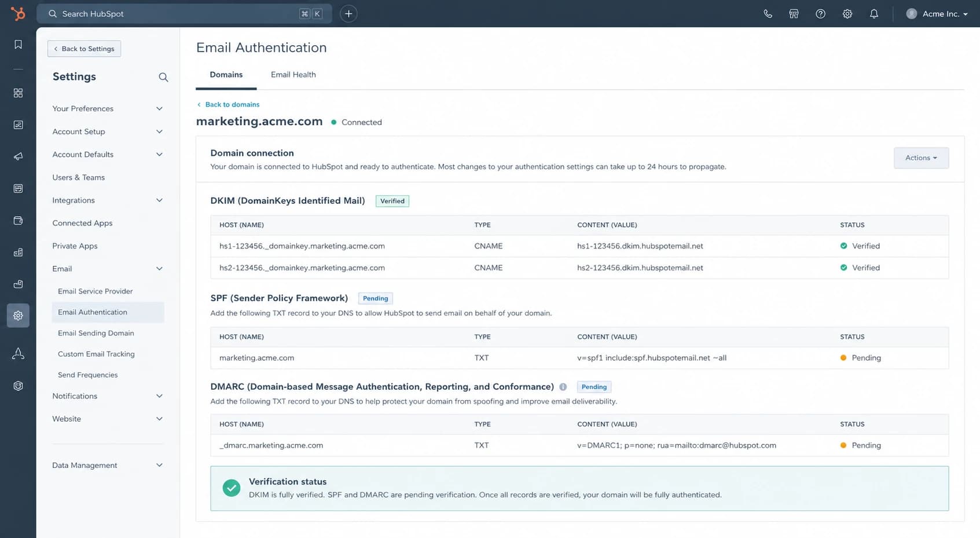Open CRM contacts icon in left rail
Viewport: 980px width, 538px height.
(18, 125)
